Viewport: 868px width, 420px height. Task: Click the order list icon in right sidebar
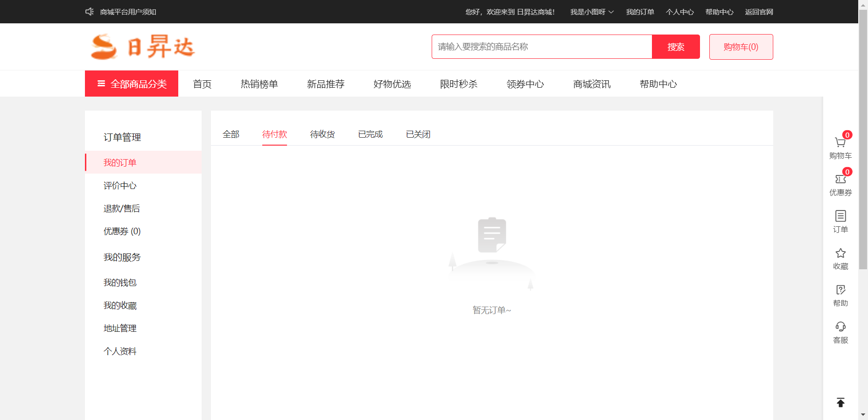[x=840, y=216]
